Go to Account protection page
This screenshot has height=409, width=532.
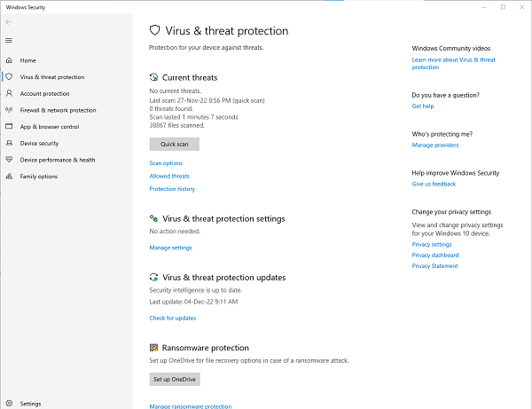click(x=44, y=93)
